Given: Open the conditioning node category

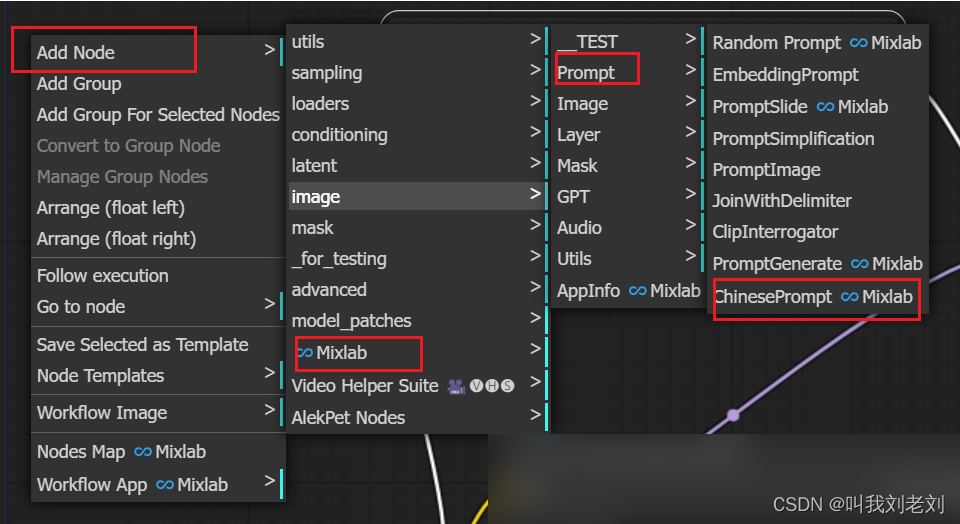Looking at the screenshot, I should pyautogui.click(x=416, y=135).
